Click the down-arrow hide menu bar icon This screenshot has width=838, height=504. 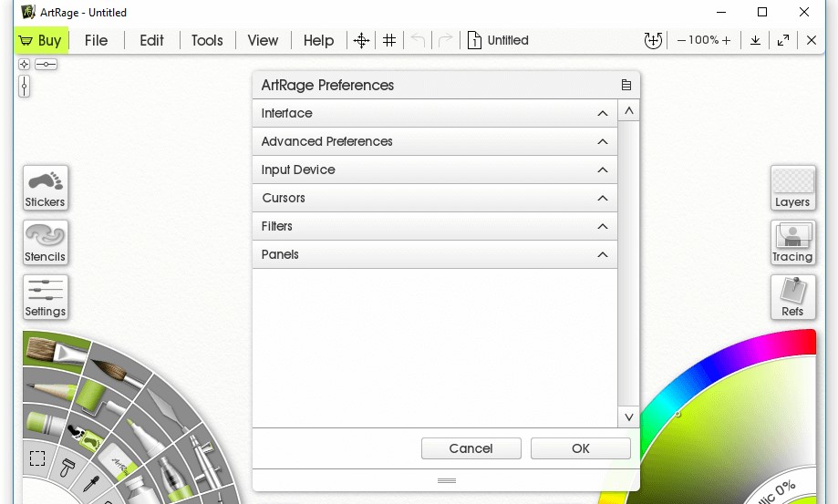(x=755, y=41)
